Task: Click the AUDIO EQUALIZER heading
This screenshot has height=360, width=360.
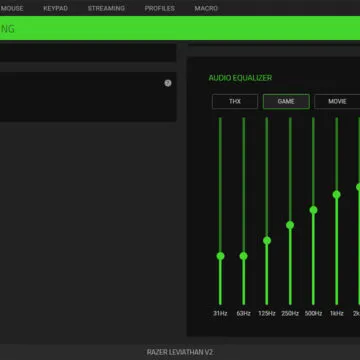Action: coord(240,78)
